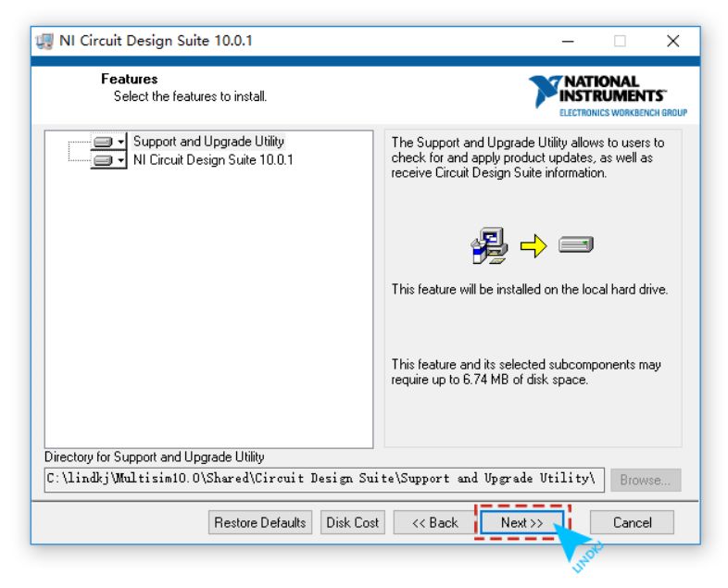Image resolution: width=728 pixels, height=588 pixels.
Task: Click the installation directory path field
Action: 324,480
